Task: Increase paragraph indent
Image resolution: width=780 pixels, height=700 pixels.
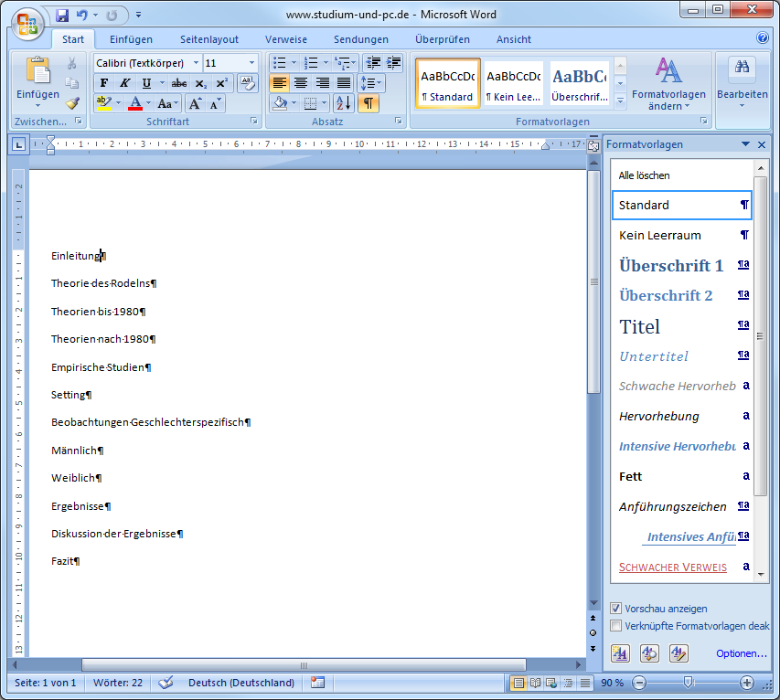Action: tap(393, 63)
